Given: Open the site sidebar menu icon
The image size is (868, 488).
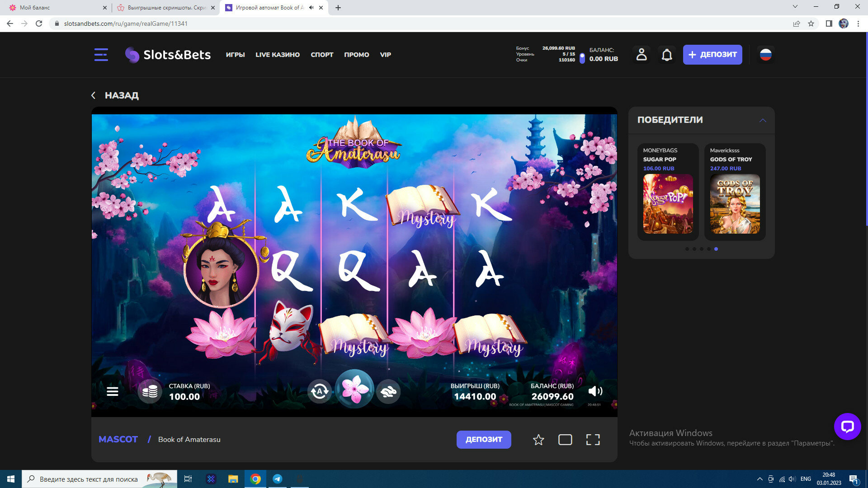Looking at the screenshot, I should tap(101, 55).
